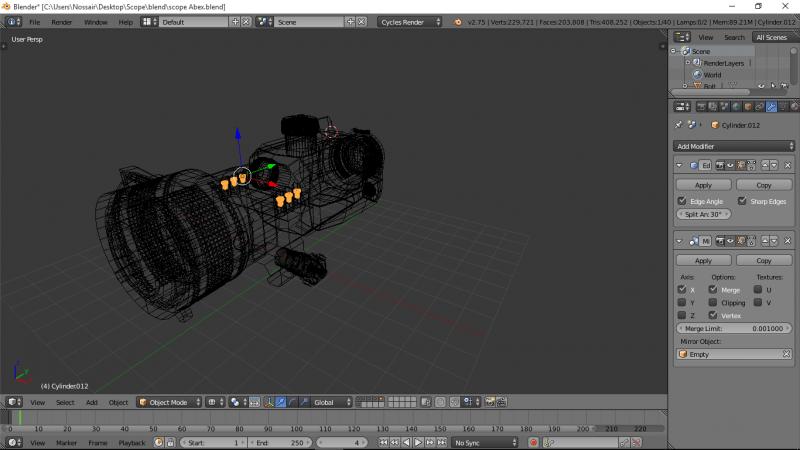Remove the Mirror modifier with X icon

coord(787,241)
